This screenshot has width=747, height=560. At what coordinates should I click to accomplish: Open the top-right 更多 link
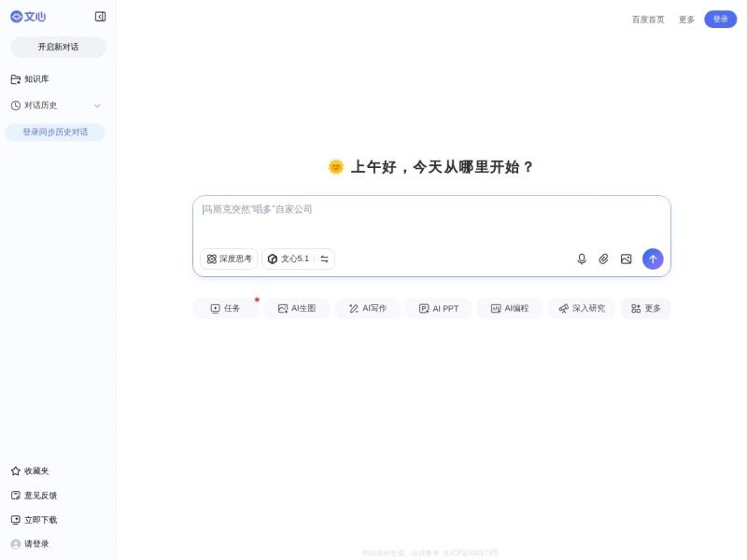tap(686, 20)
